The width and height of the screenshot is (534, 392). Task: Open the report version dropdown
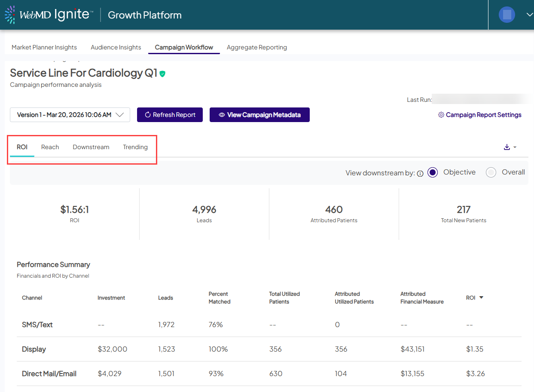tap(70, 115)
